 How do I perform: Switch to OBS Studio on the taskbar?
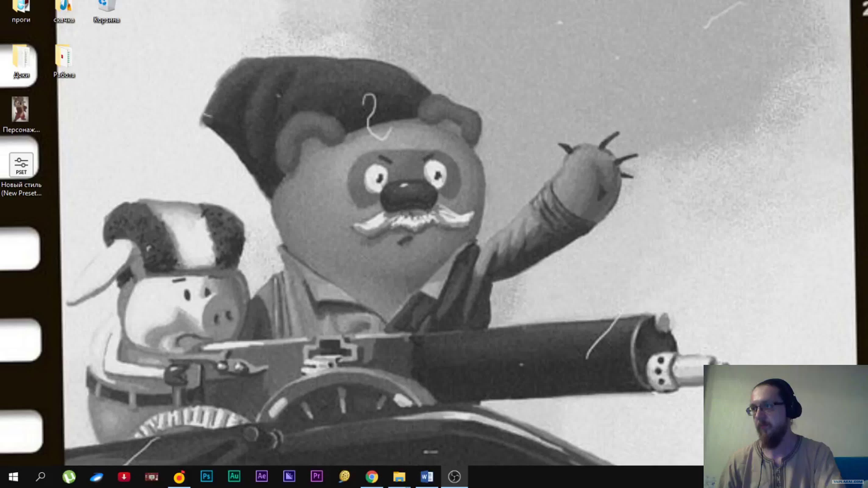click(x=454, y=477)
